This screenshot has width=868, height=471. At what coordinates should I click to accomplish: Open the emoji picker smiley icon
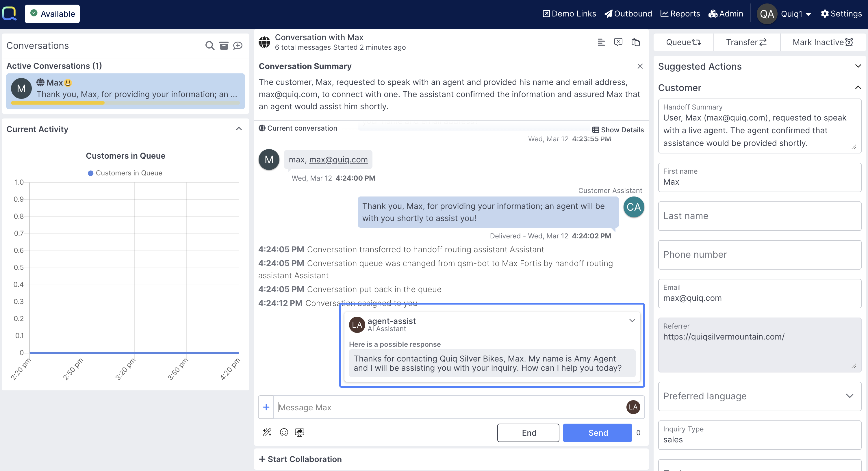284,432
